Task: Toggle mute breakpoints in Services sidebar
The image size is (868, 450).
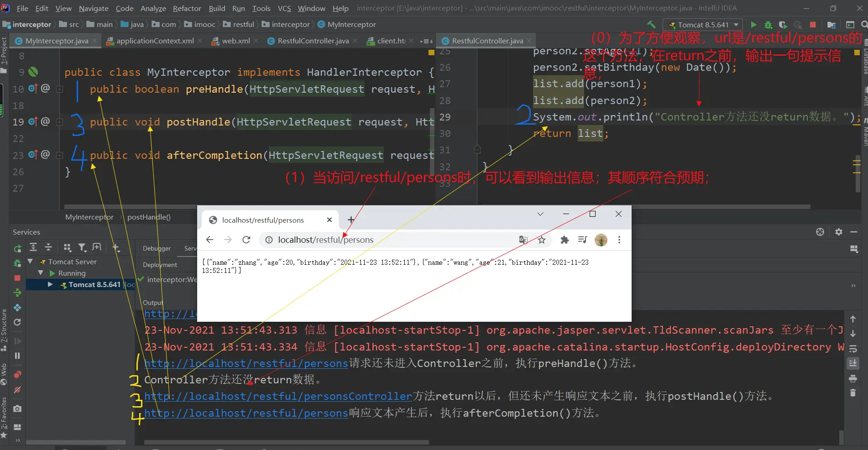Action: (x=17, y=390)
